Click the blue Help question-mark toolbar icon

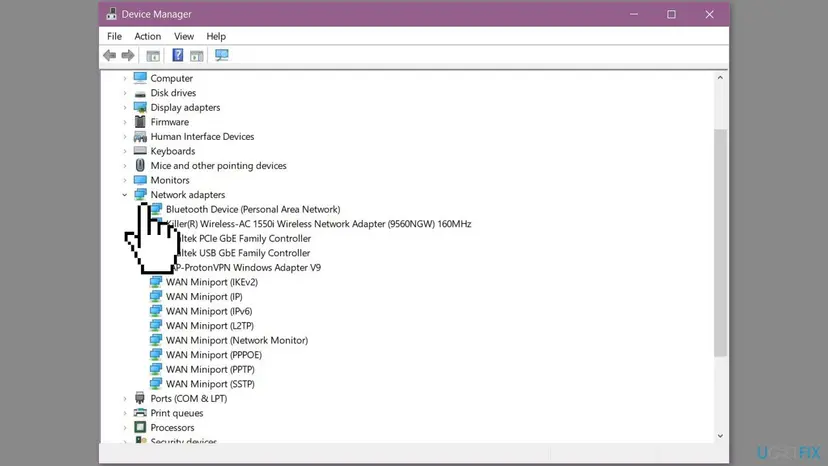pos(178,55)
